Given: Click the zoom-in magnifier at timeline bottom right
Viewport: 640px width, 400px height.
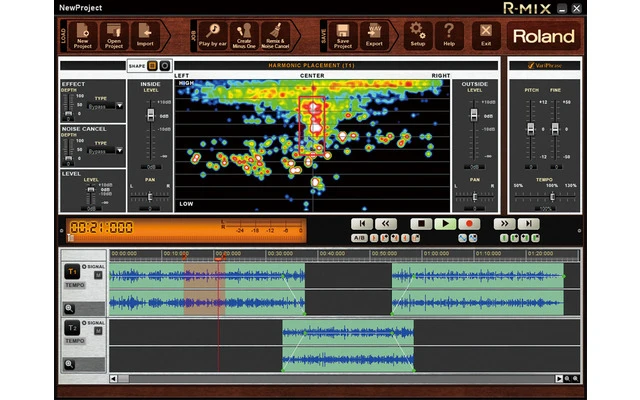Looking at the screenshot, I should coord(576,379).
